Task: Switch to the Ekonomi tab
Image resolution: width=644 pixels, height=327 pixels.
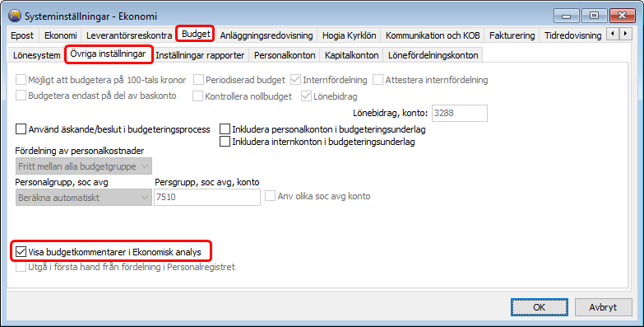Action: click(60, 35)
